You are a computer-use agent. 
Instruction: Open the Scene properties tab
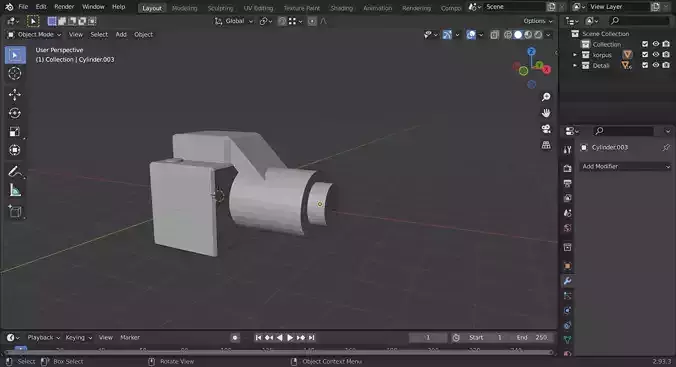pyautogui.click(x=567, y=213)
